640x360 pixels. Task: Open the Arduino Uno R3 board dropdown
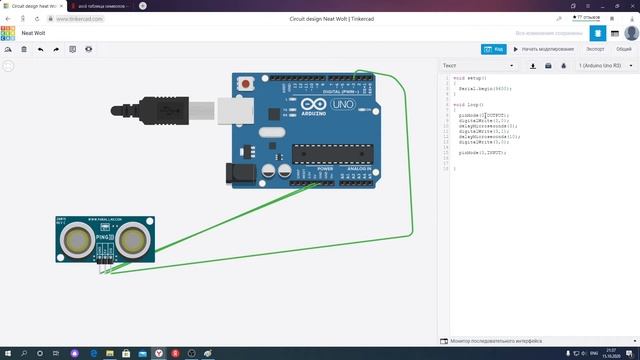[605, 66]
